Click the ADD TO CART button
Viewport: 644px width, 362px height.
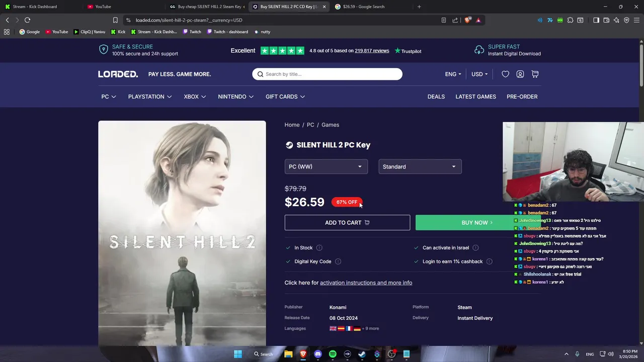click(347, 223)
